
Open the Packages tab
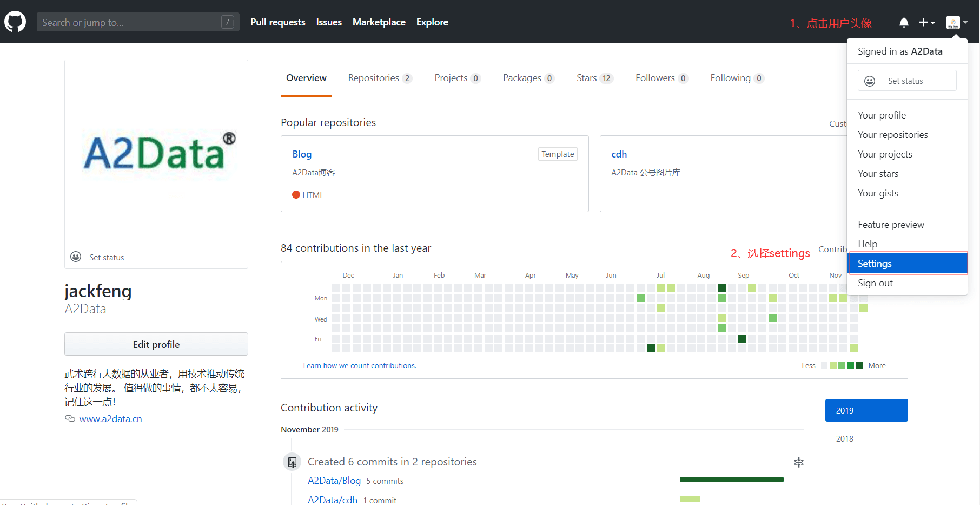(x=528, y=78)
